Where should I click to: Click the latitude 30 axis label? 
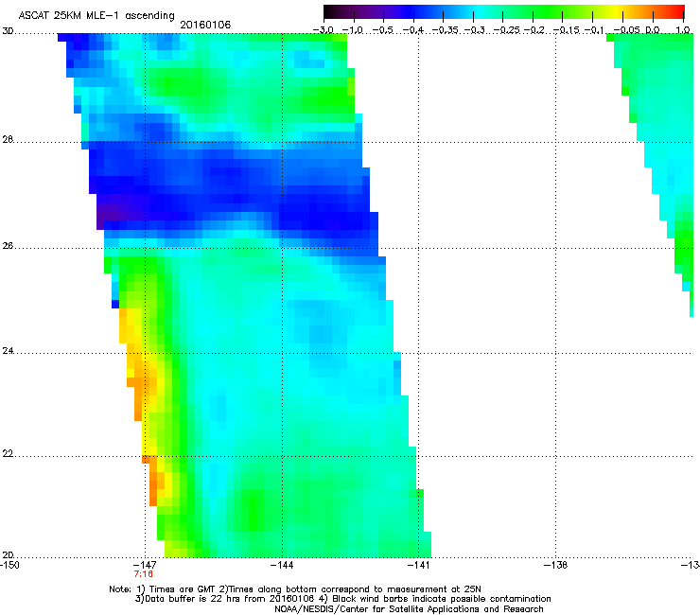click(x=8, y=31)
